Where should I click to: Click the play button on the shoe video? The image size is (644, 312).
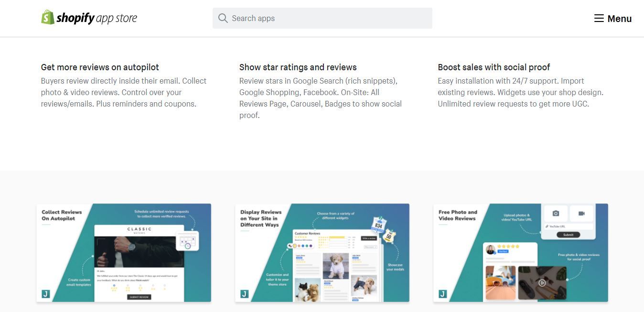542,282
